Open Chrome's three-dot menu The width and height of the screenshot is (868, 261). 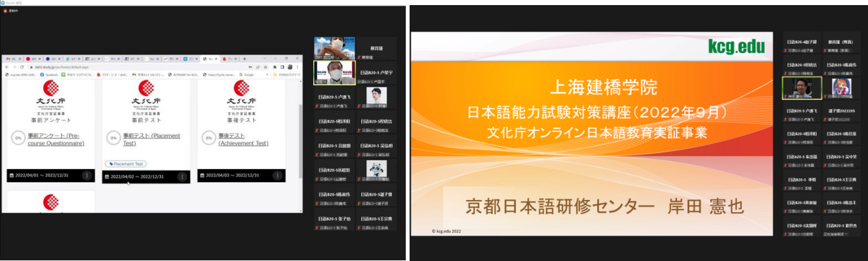point(299,67)
